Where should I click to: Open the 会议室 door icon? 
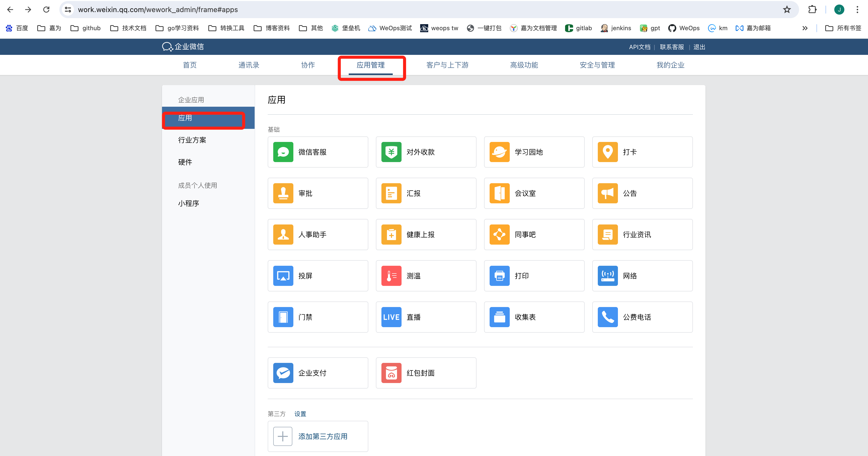pyautogui.click(x=499, y=193)
